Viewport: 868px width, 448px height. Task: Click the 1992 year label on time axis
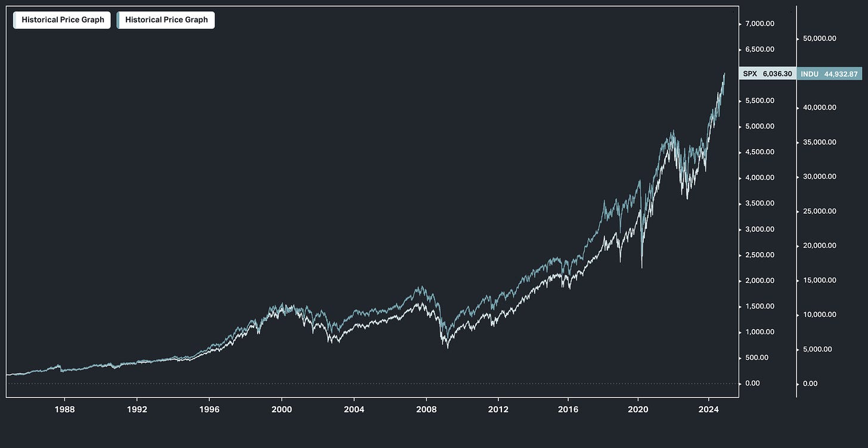click(x=137, y=409)
